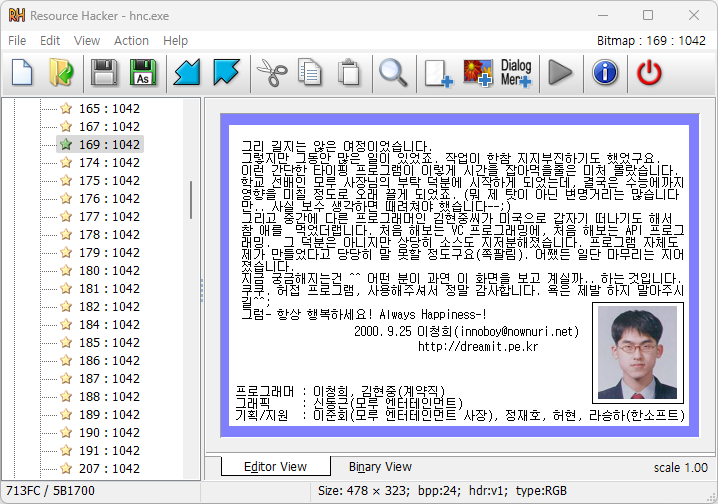Select tree item 188 : 1042
Viewport: 718px width, 504px height.
pos(109,397)
